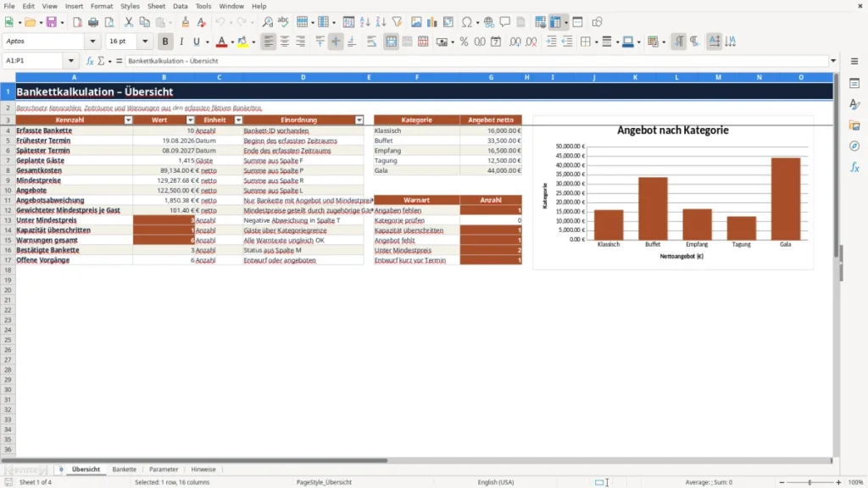Click the Zoom Out minus button
The width and height of the screenshot is (868, 488).
782,482
